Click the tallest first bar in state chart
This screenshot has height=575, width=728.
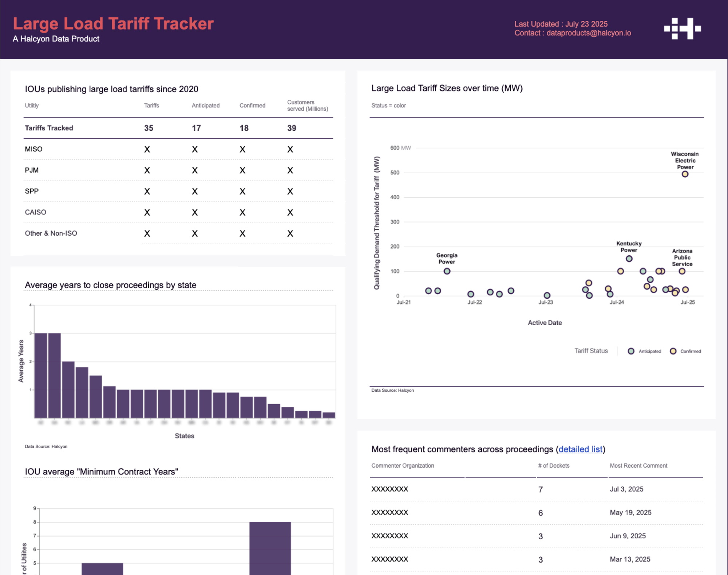click(x=41, y=375)
